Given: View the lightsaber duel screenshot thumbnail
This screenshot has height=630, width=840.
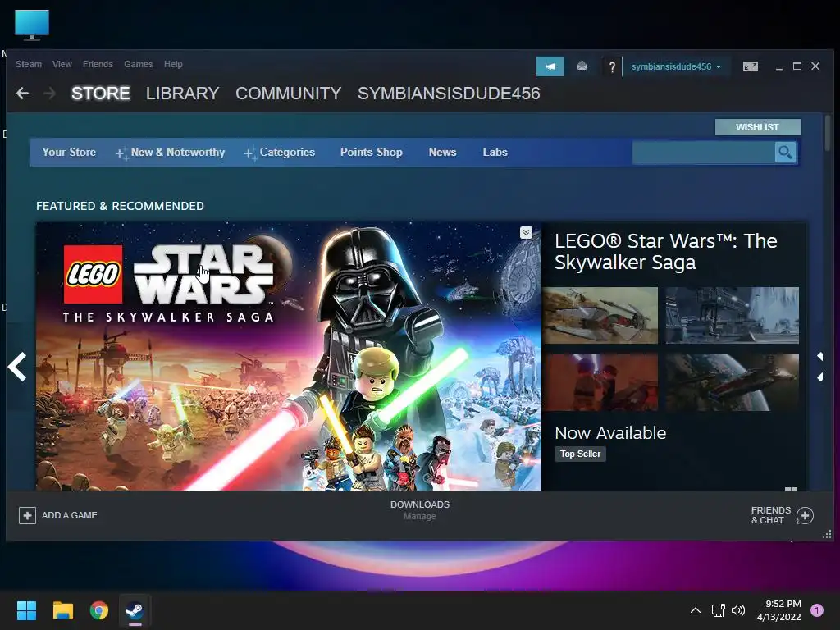Looking at the screenshot, I should tap(600, 382).
